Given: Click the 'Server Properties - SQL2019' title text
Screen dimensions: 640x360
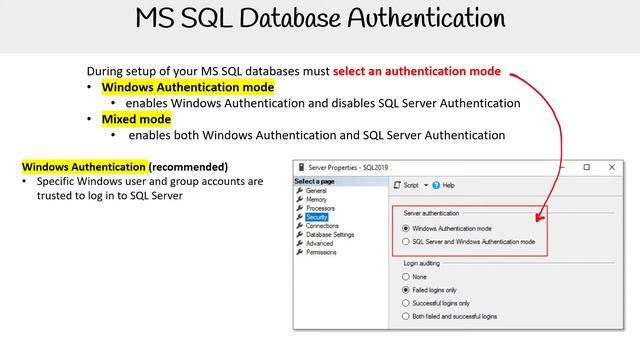Looking at the screenshot, I should [348, 167].
